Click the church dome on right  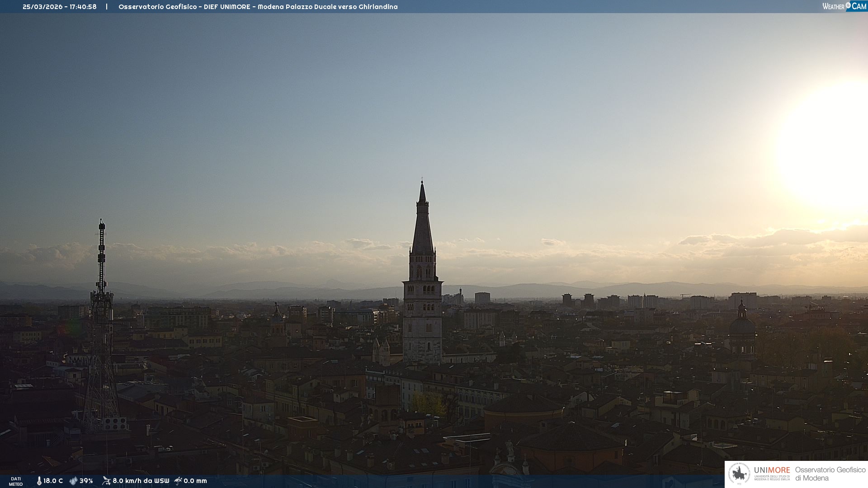[742, 326]
